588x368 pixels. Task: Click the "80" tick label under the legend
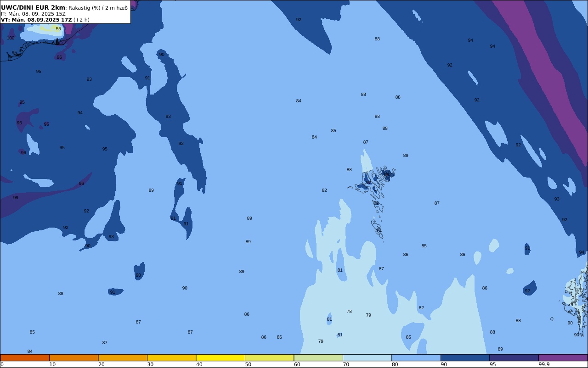tap(395, 364)
